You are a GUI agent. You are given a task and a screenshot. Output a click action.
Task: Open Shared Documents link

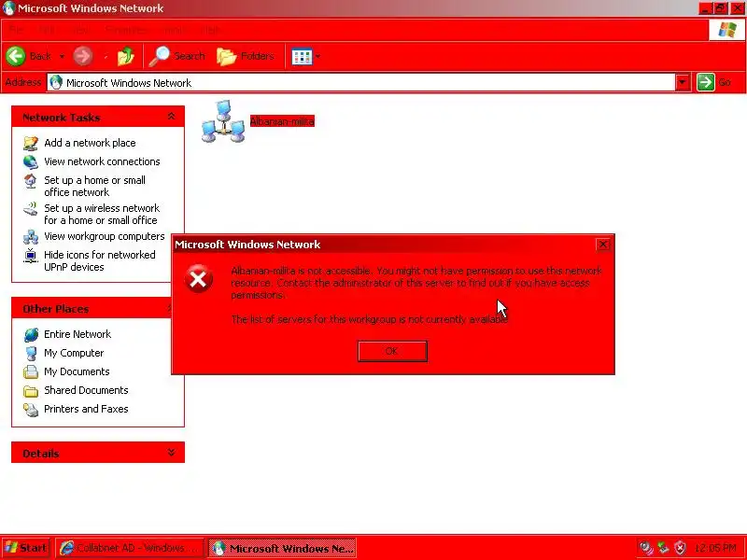[86, 390]
